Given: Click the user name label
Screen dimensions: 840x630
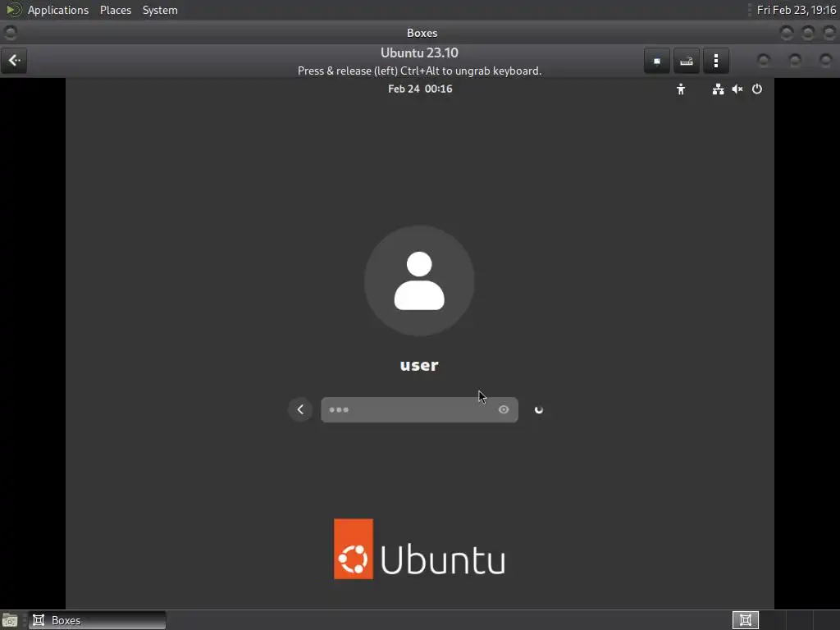Looking at the screenshot, I should [419, 365].
